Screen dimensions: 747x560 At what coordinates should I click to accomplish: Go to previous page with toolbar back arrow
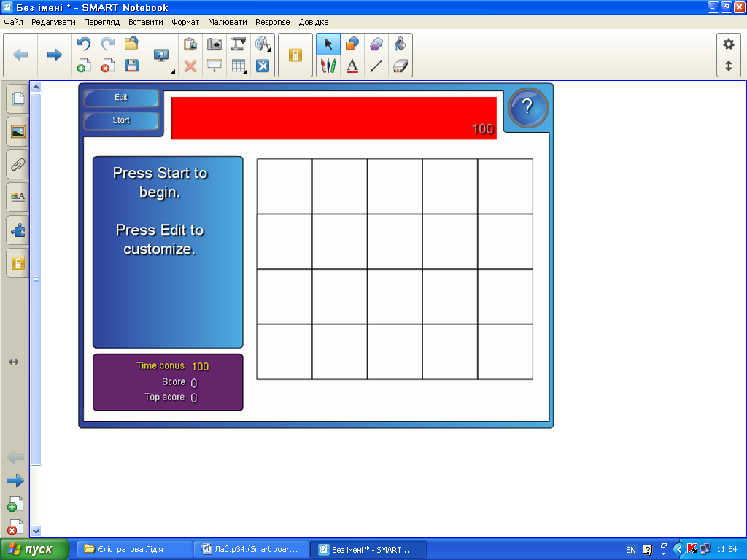[20, 55]
